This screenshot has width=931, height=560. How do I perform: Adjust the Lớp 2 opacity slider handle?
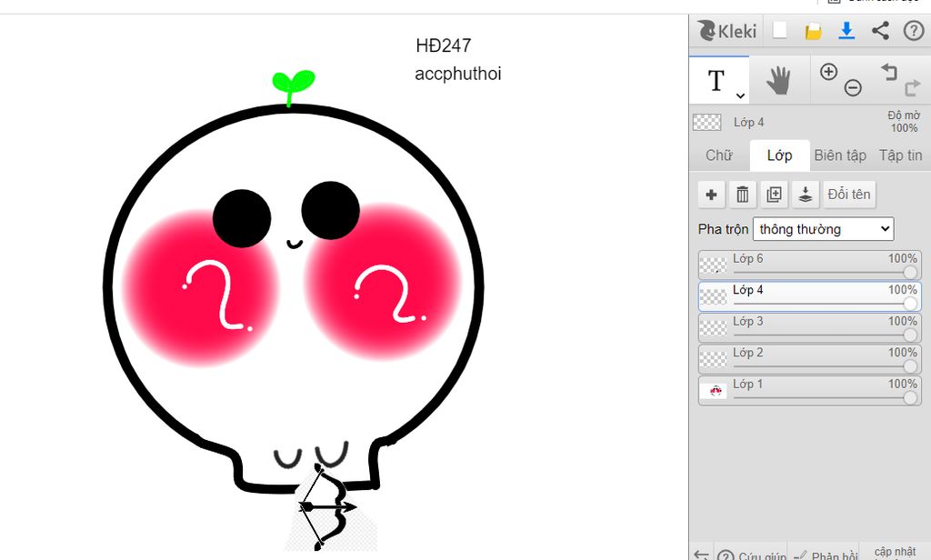[909, 367]
